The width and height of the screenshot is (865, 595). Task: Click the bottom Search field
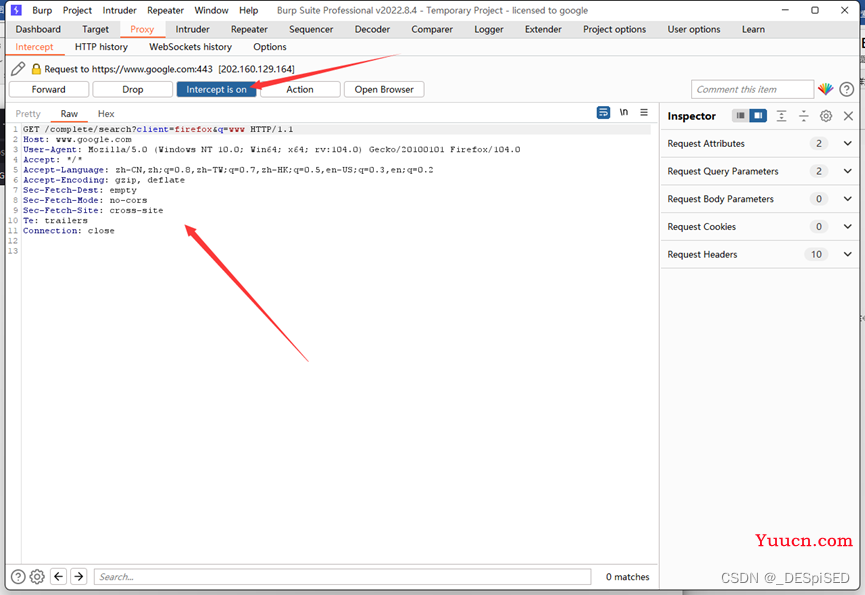pyautogui.click(x=342, y=577)
